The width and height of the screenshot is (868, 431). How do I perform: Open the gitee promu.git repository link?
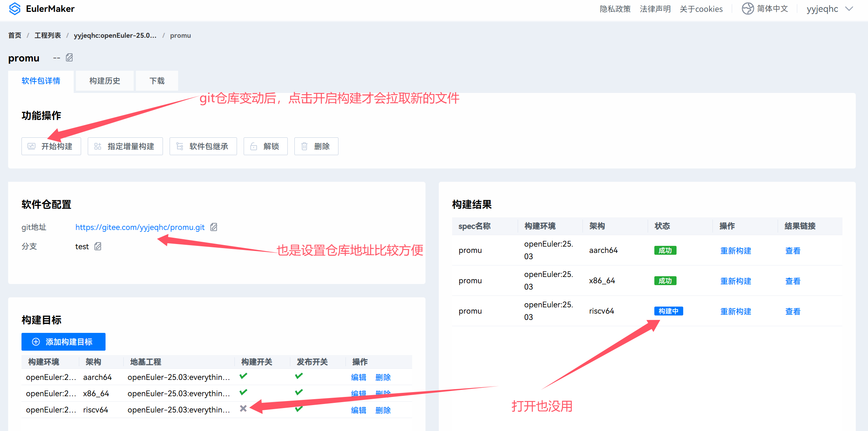(x=140, y=227)
